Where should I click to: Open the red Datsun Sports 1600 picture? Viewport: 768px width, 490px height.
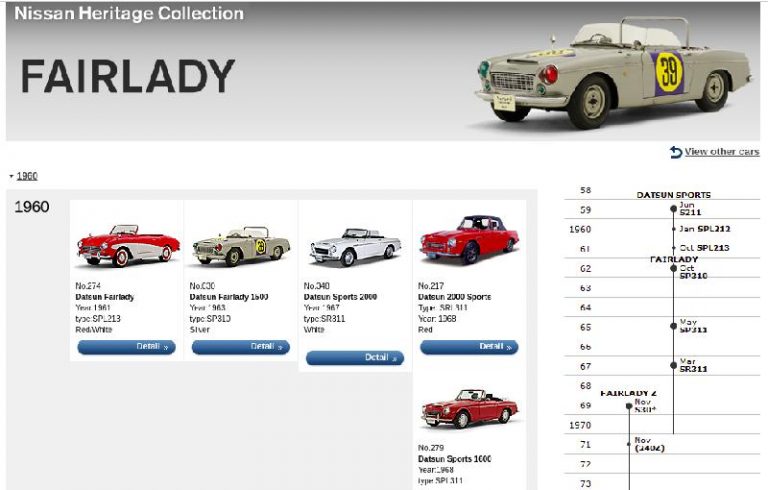tap(468, 408)
